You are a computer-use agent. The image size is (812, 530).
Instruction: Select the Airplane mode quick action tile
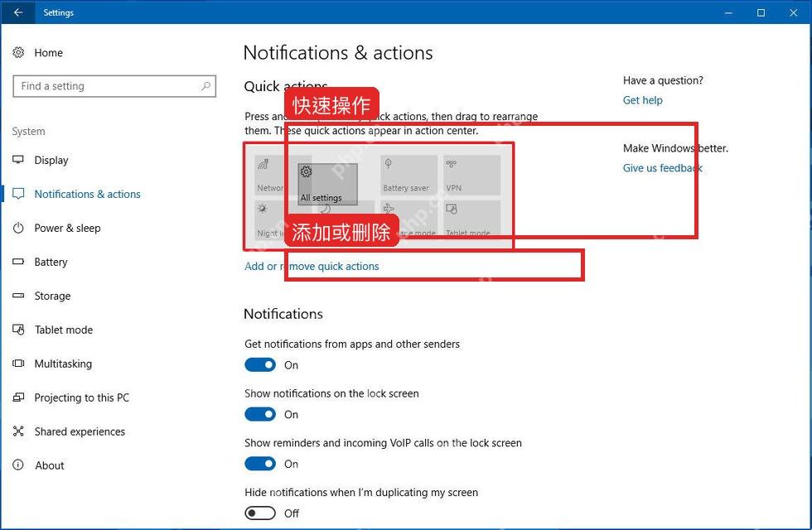tap(409, 219)
